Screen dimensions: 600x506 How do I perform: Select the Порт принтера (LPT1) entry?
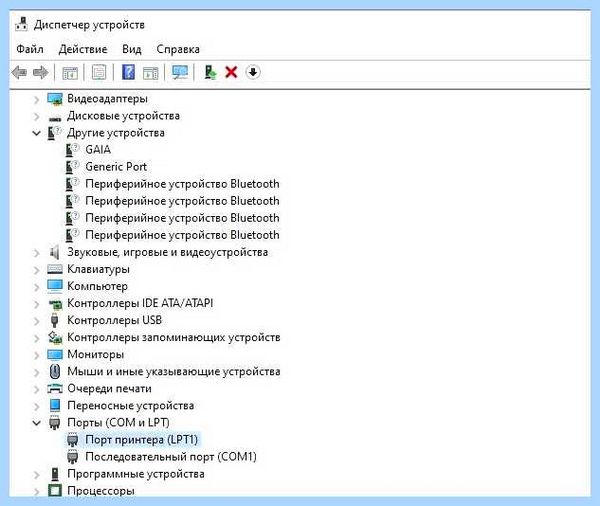[142, 440]
